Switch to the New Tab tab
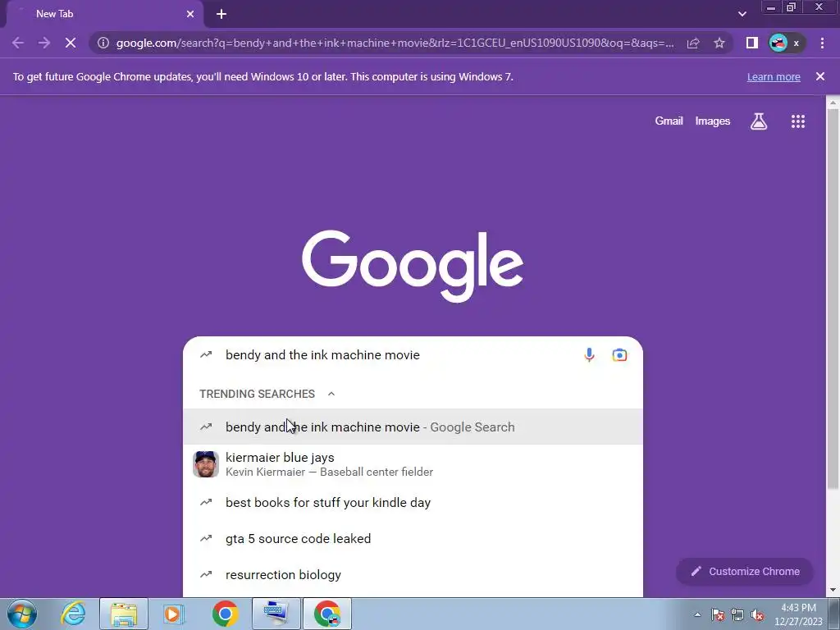840x630 pixels. 104,14
